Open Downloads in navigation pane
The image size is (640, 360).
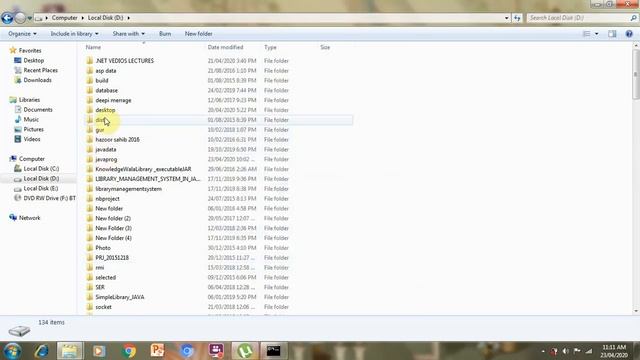37,80
